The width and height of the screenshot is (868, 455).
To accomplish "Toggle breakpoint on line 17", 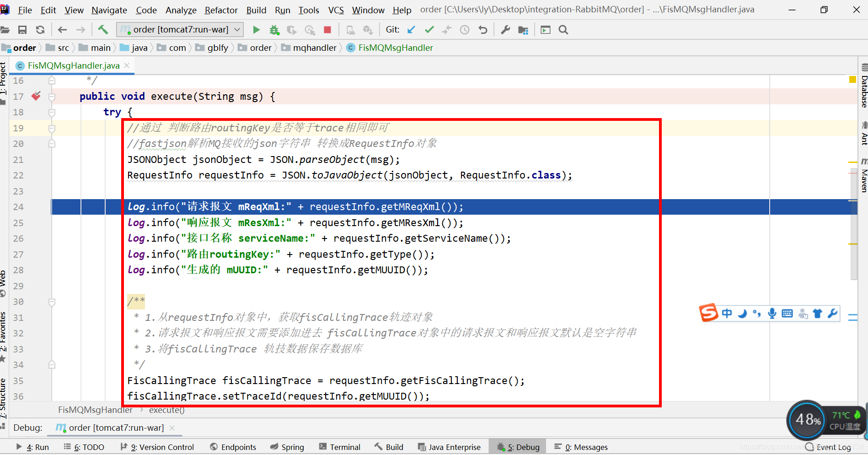I will pyautogui.click(x=36, y=96).
